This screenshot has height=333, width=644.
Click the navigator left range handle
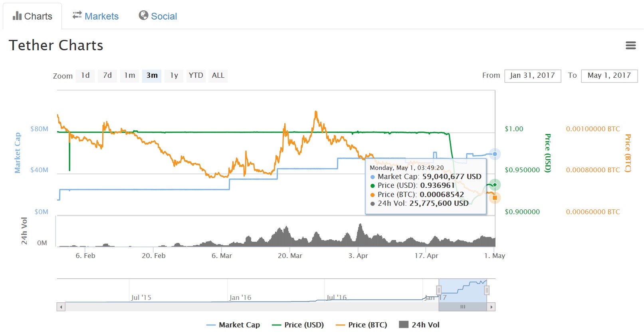click(x=439, y=290)
